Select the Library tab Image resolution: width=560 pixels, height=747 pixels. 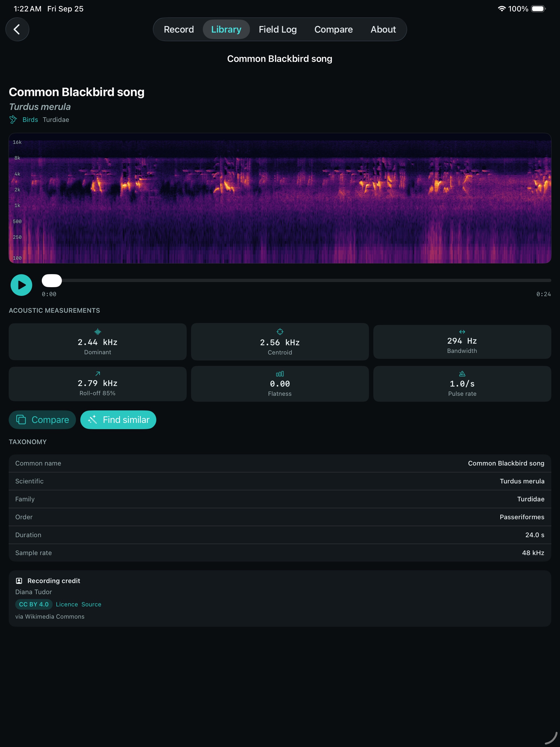(226, 29)
